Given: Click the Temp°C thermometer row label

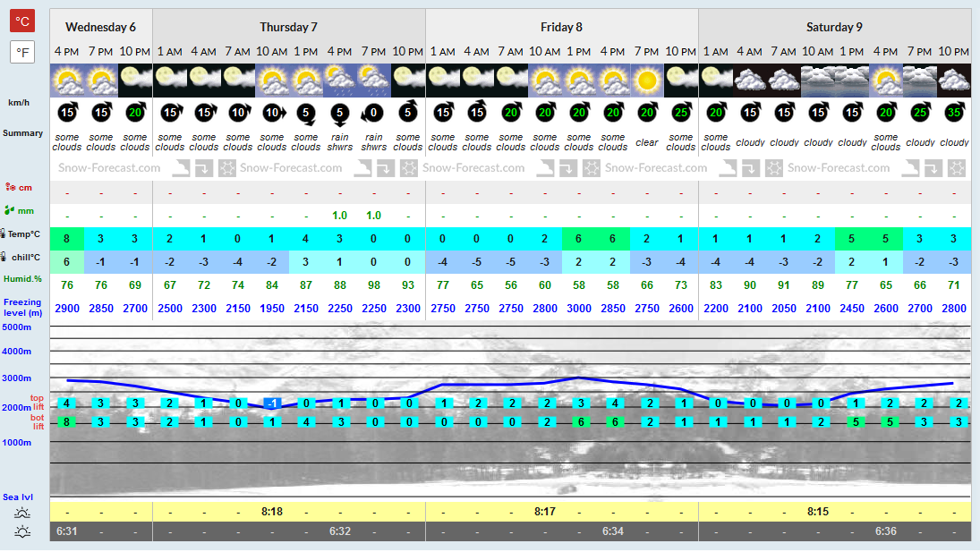Looking at the screenshot, I should [x=21, y=234].
